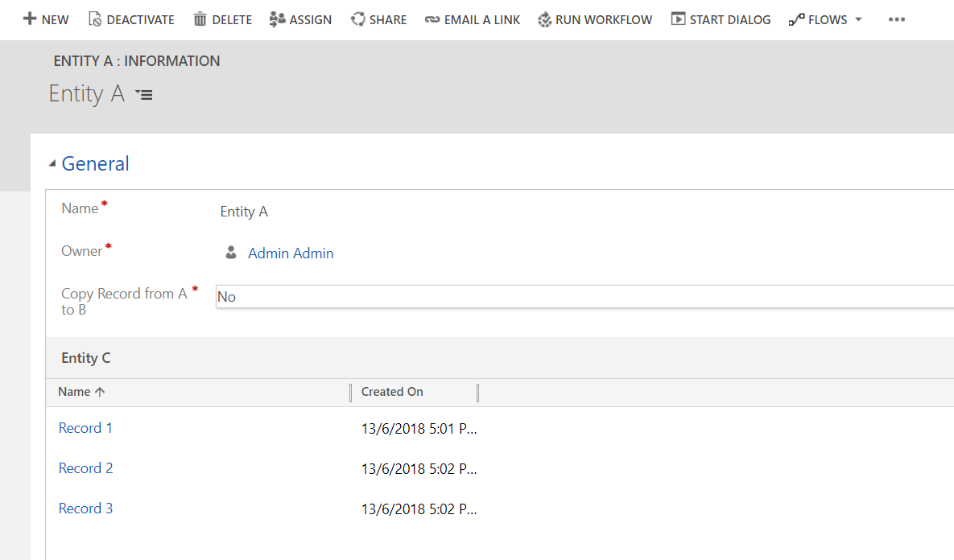Click the RUN WORKFLOW gear icon

(547, 19)
